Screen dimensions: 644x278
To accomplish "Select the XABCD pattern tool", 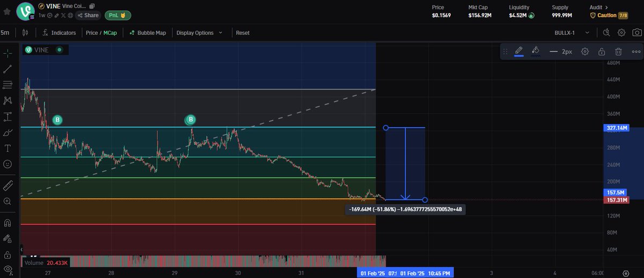I will (8, 100).
